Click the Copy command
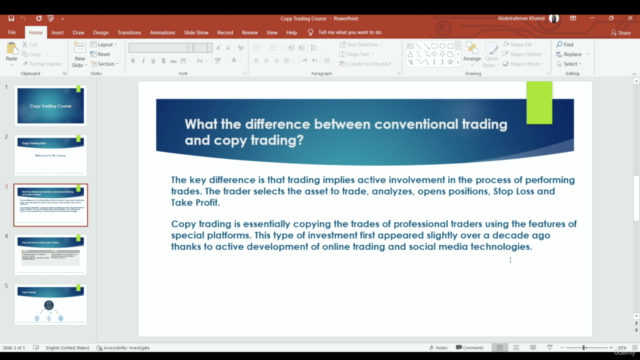This screenshot has width=640, height=360. point(32,54)
